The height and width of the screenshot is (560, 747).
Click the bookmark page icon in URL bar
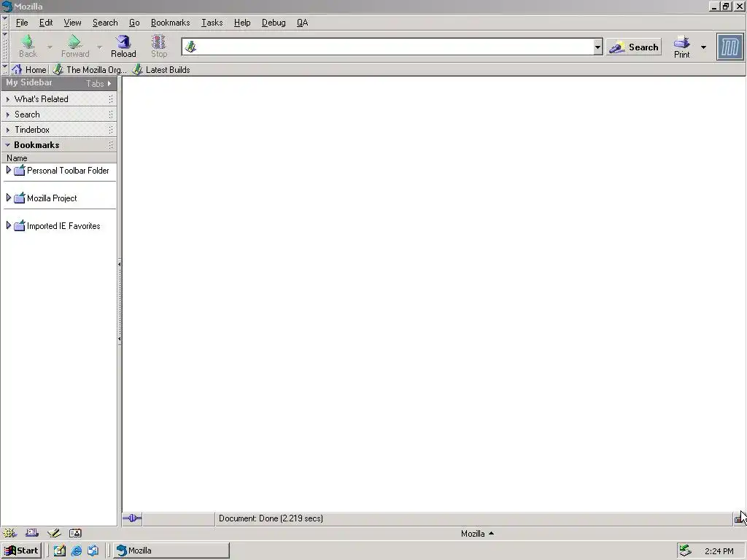190,47
